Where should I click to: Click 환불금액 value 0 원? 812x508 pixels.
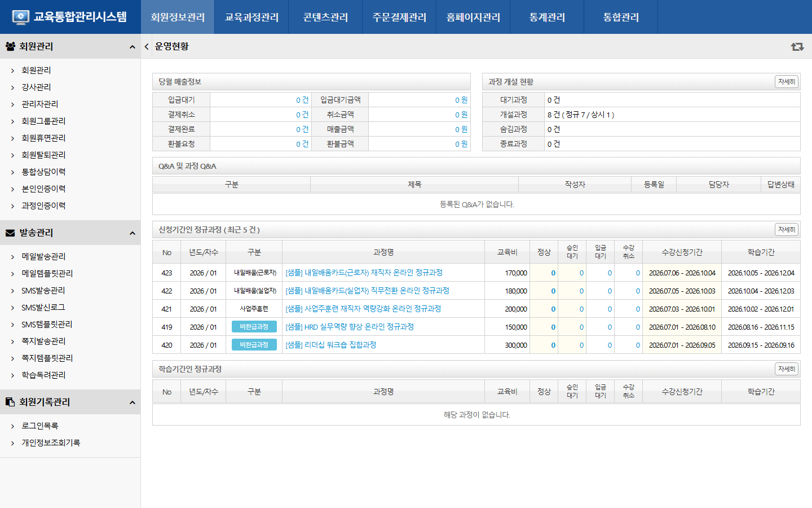click(461, 144)
